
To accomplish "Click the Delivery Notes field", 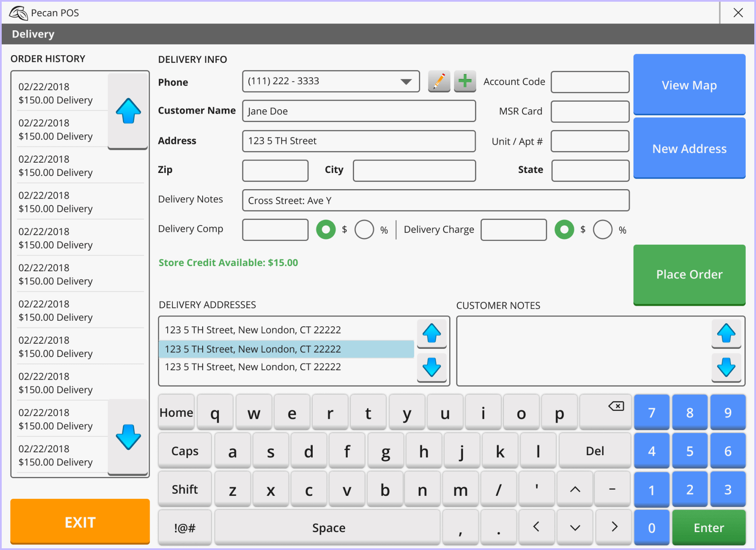I will click(x=435, y=201).
